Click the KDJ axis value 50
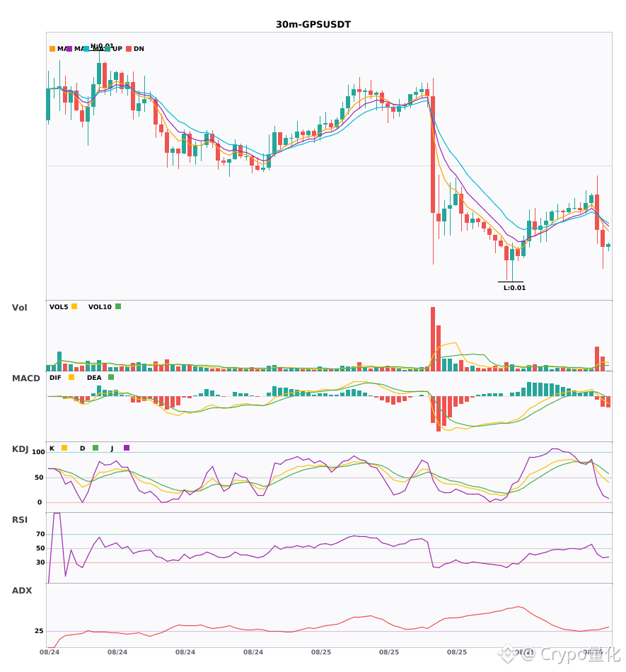626x672 pixels. pos(39,477)
